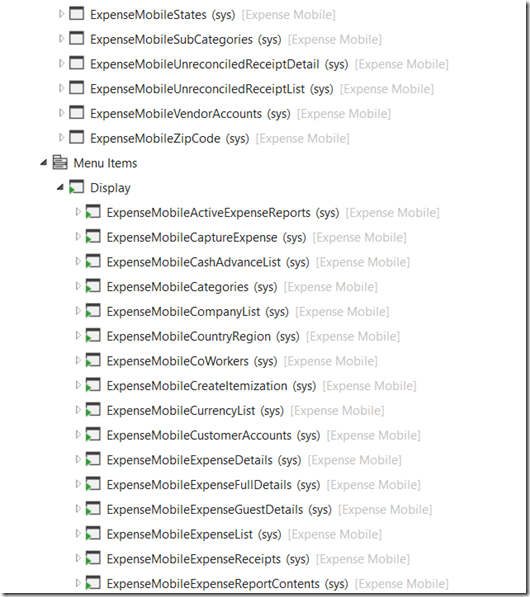Select the Display tree label
Image resolution: width=530 pixels, height=597 pixels.
click(110, 188)
